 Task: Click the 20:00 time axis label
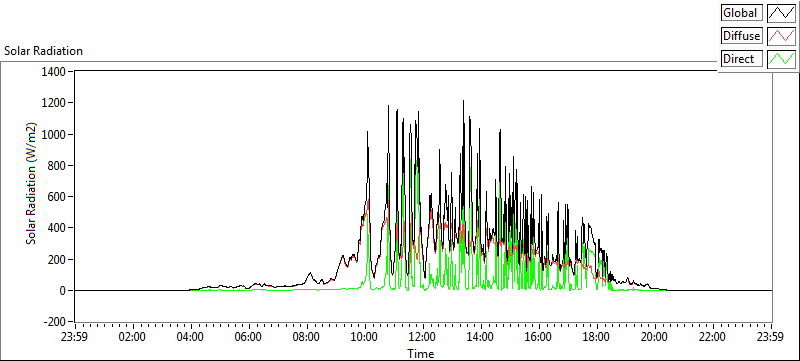[655, 337]
